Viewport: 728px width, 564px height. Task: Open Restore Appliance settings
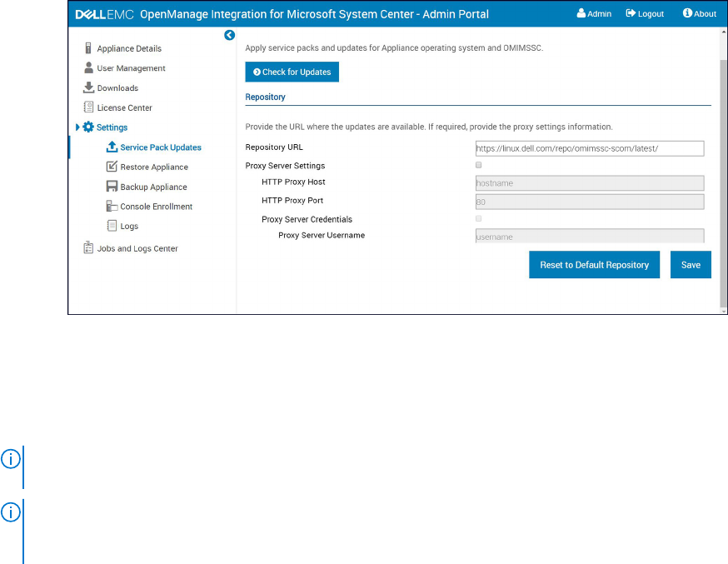coord(154,167)
